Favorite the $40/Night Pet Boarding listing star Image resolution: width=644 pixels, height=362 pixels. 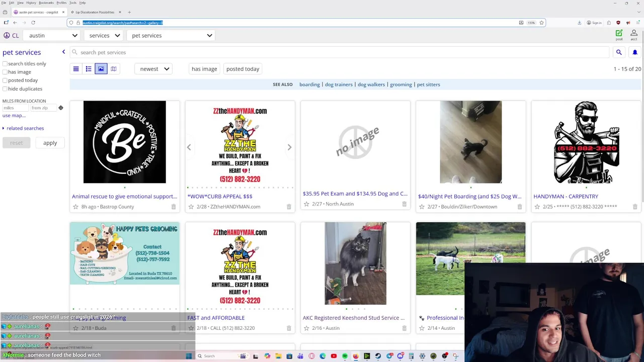pos(422,207)
